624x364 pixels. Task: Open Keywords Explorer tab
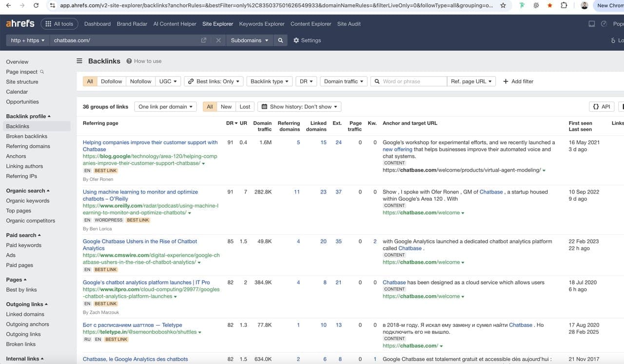tap(262, 23)
